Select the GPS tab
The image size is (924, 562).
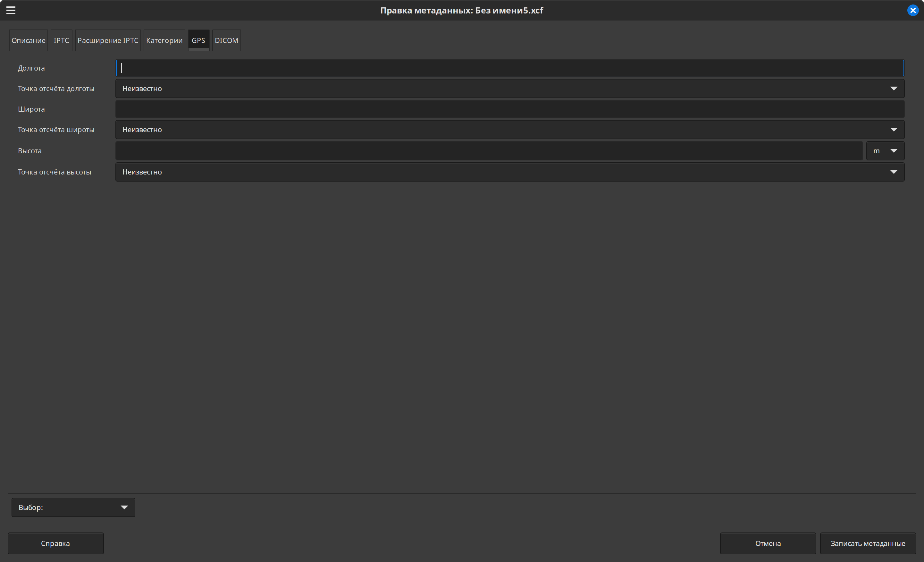pos(198,40)
